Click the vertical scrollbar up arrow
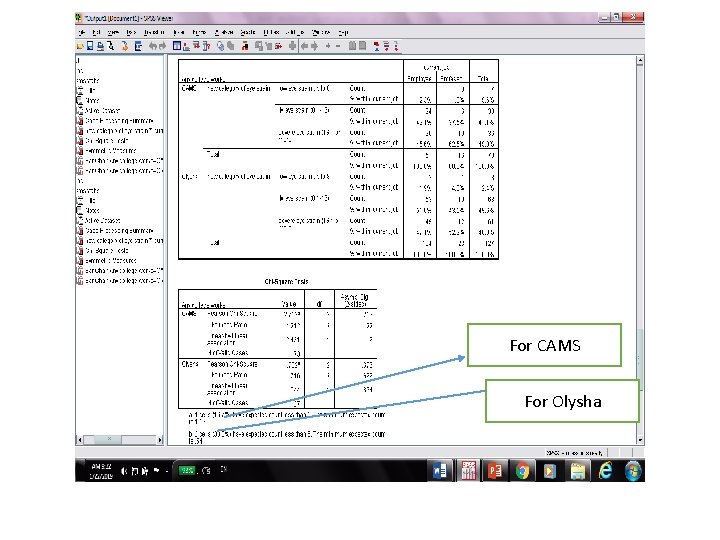Viewport: 720px width, 540px height. pos(640,60)
